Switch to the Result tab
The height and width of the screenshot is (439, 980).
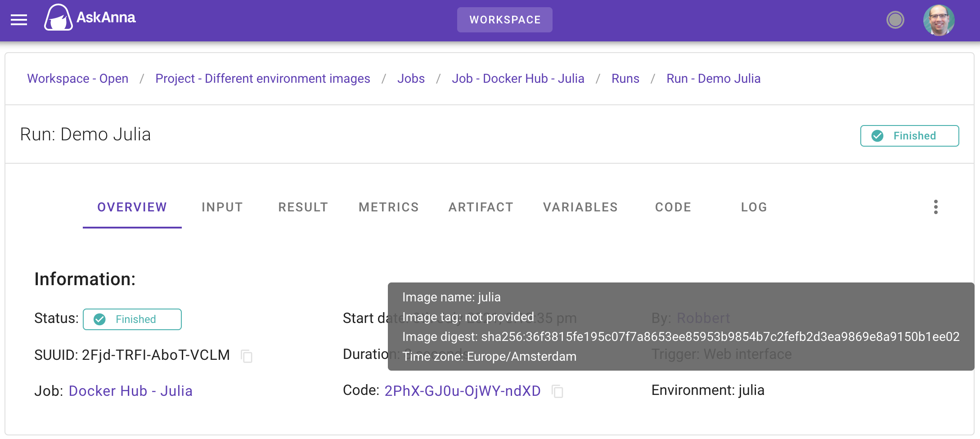(x=303, y=207)
